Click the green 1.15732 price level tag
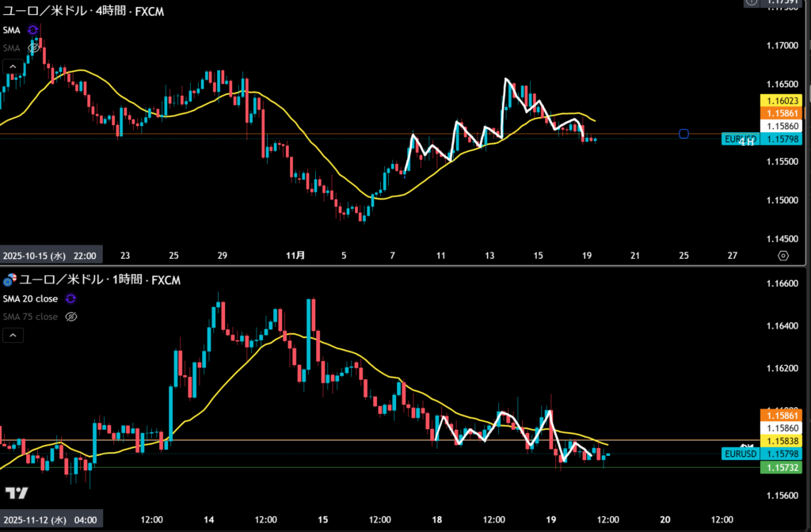Screen dimensions: 811x532 [781, 468]
